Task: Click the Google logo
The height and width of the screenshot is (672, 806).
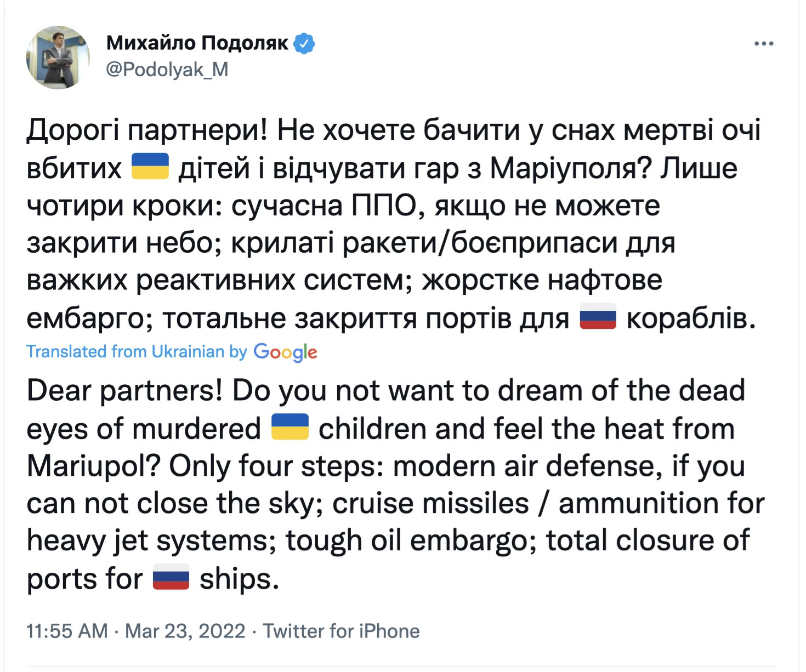Action: [285, 352]
